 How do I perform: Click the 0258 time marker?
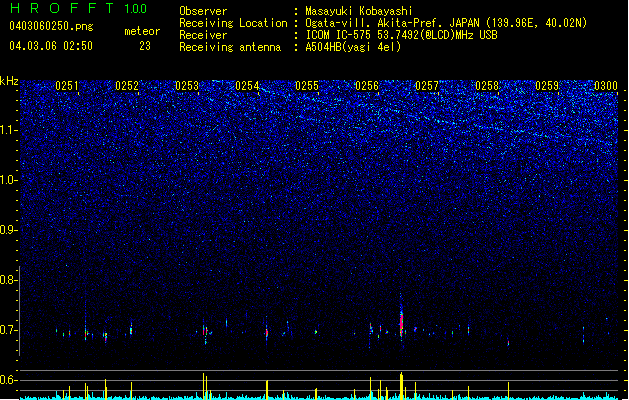487,86
